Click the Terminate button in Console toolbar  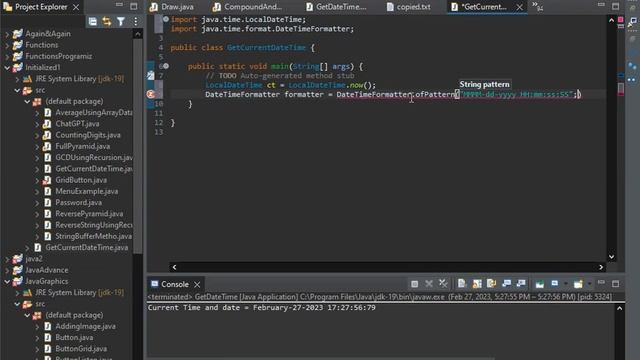(x=414, y=284)
